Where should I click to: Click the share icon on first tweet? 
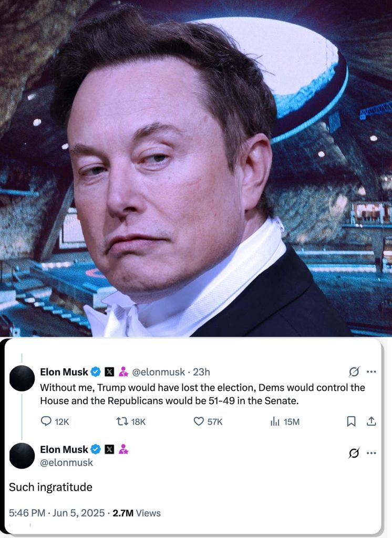pyautogui.click(x=371, y=421)
